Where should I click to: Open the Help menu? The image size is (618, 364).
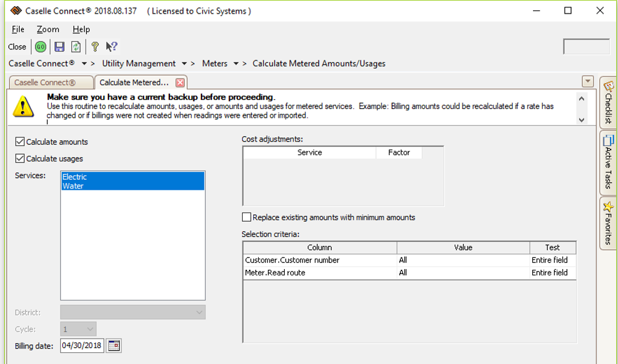(x=81, y=29)
